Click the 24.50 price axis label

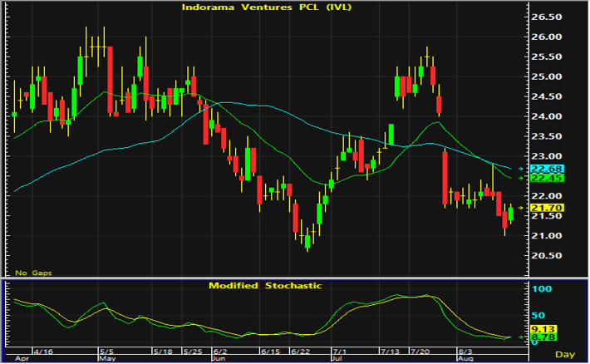point(546,96)
